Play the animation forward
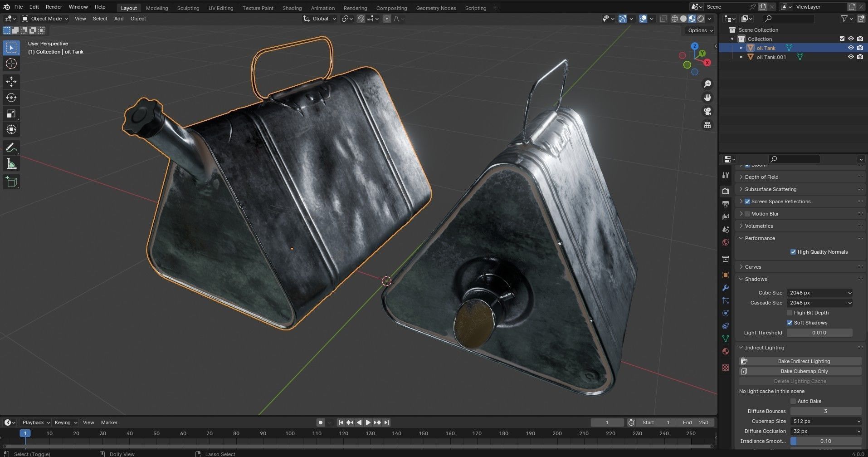The image size is (868, 457). point(368,423)
